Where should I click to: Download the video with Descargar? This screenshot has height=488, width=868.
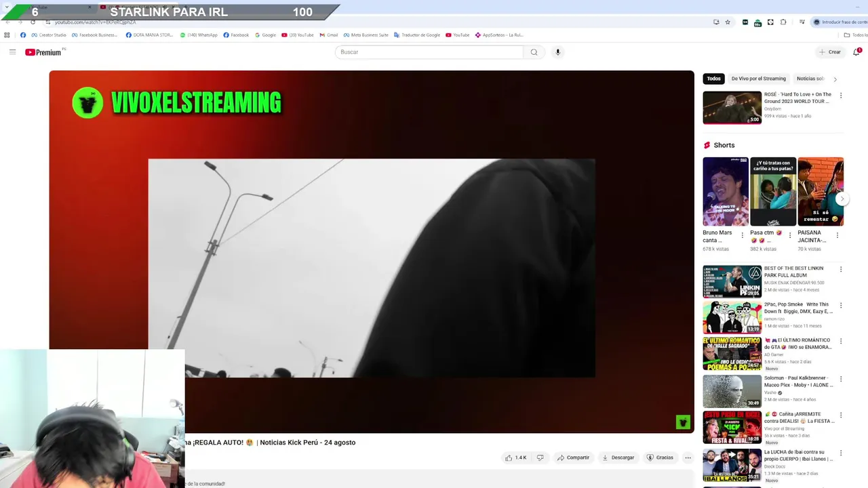618,457
